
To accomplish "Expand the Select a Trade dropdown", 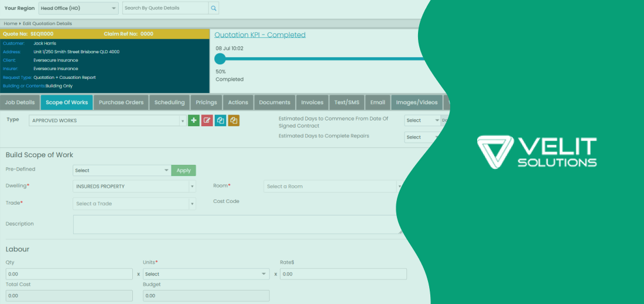I will (x=134, y=203).
